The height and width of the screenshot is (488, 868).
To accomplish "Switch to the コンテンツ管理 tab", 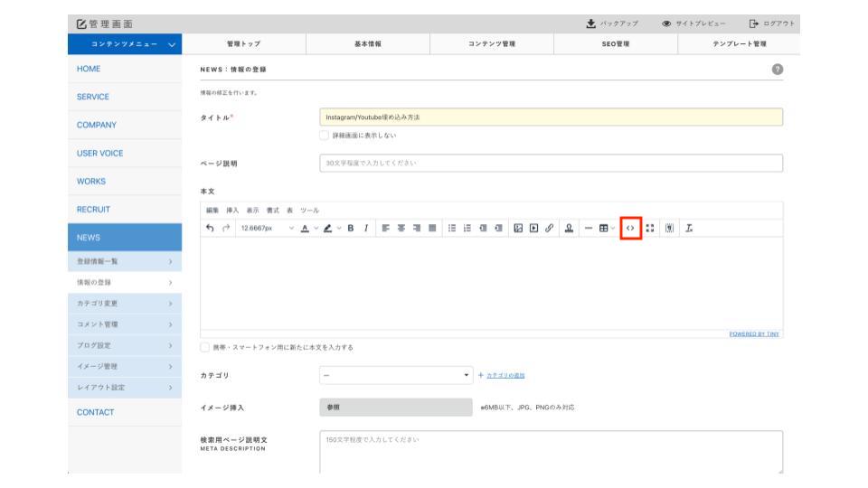I will pyautogui.click(x=492, y=43).
